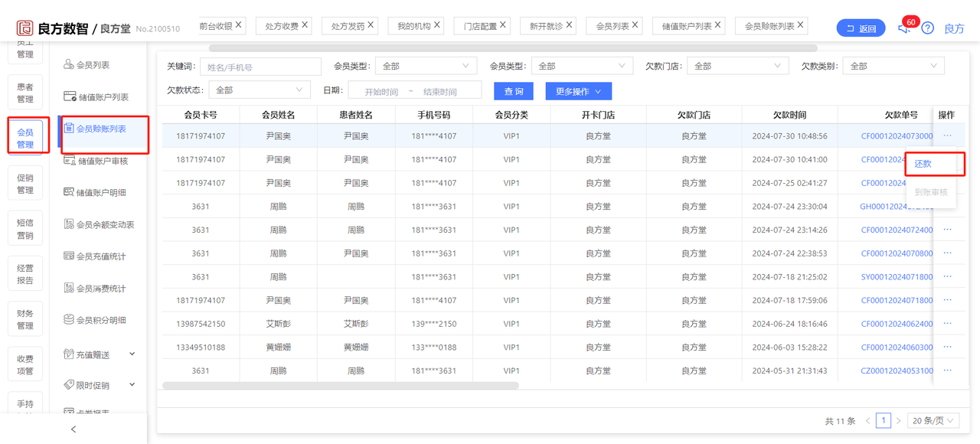The width and height of the screenshot is (980, 444).
Task: Go to page 1 in pagination
Action: pyautogui.click(x=884, y=421)
